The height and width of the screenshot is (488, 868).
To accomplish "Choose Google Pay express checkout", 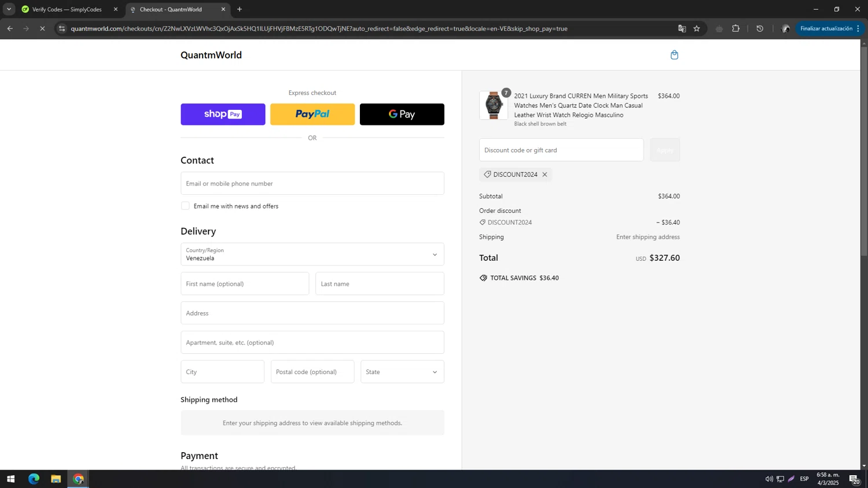I will (x=402, y=114).
